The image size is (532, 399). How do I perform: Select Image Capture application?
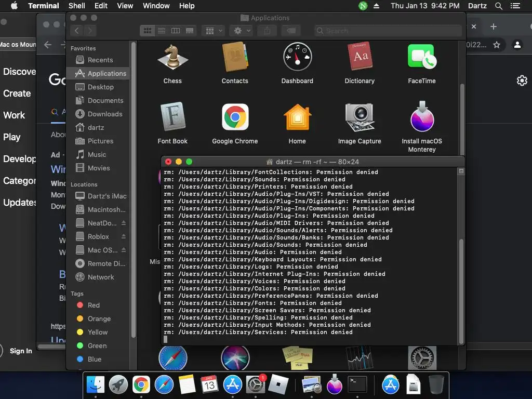(x=360, y=117)
